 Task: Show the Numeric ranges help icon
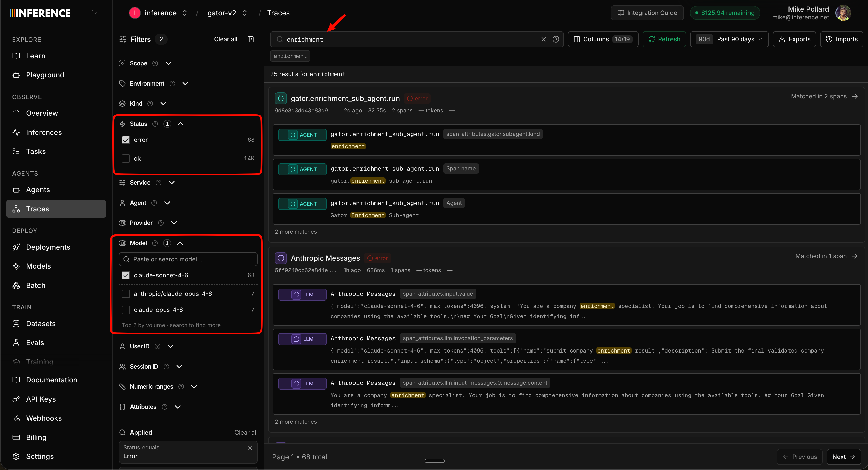(x=181, y=387)
